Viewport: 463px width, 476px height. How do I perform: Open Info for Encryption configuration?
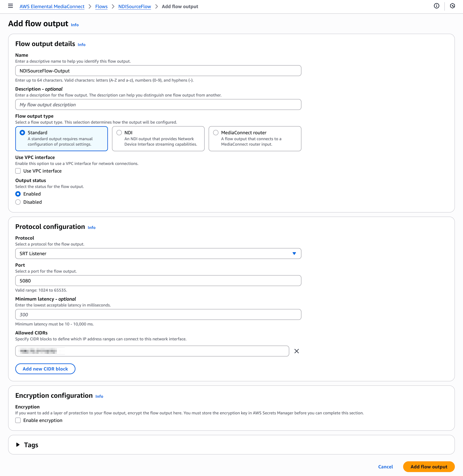pyautogui.click(x=99, y=397)
